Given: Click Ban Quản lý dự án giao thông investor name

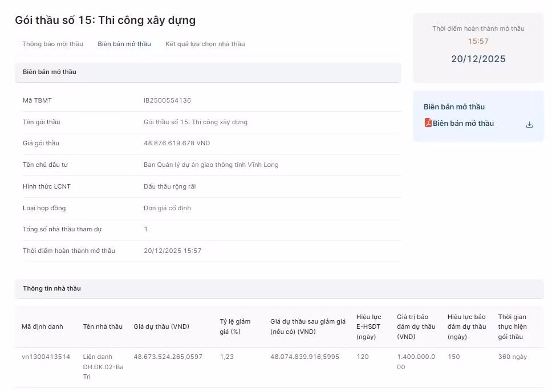Looking at the screenshot, I should point(211,165).
